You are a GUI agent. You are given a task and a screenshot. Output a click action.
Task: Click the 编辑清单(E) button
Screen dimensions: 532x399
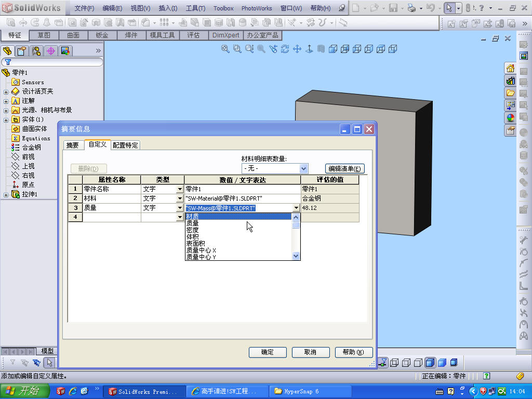point(345,169)
